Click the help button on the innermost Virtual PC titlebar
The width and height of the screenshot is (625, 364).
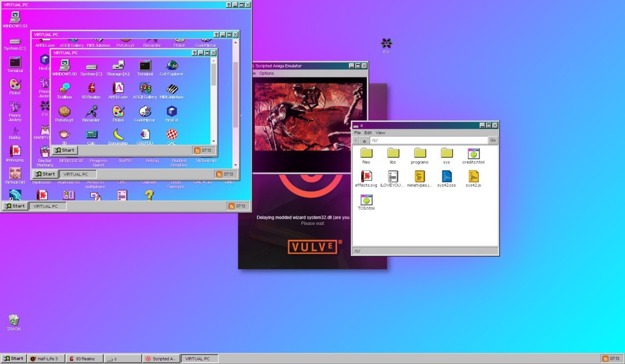[194, 53]
